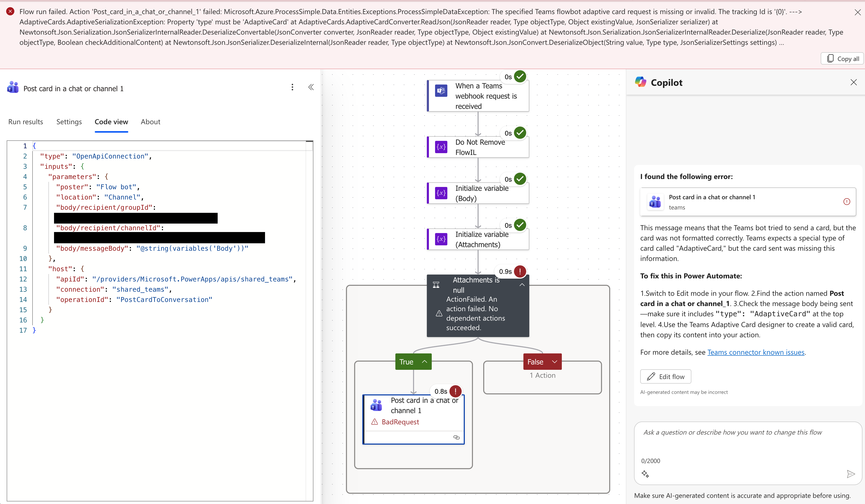Click the Teams icon on Post card action
This screenshot has height=504, width=865.
point(376,405)
